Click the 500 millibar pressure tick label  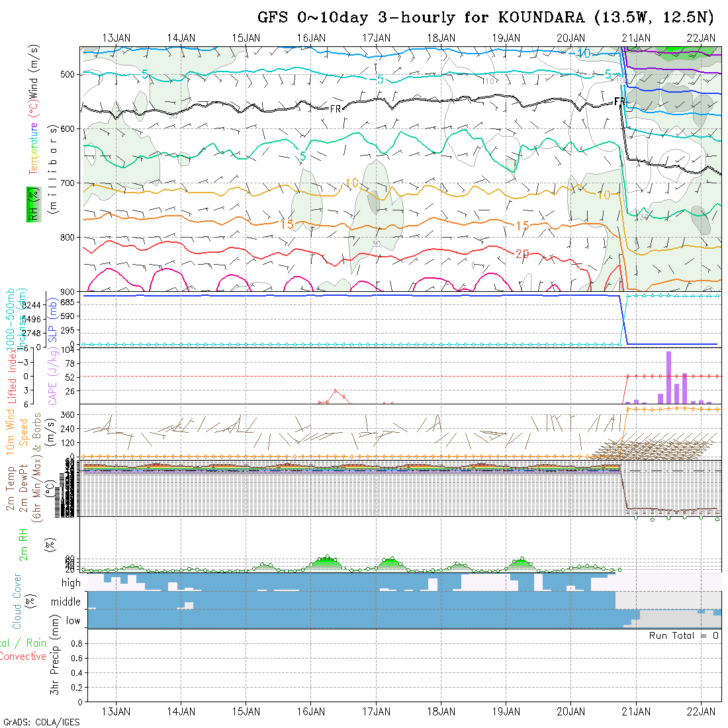pyautogui.click(x=68, y=74)
